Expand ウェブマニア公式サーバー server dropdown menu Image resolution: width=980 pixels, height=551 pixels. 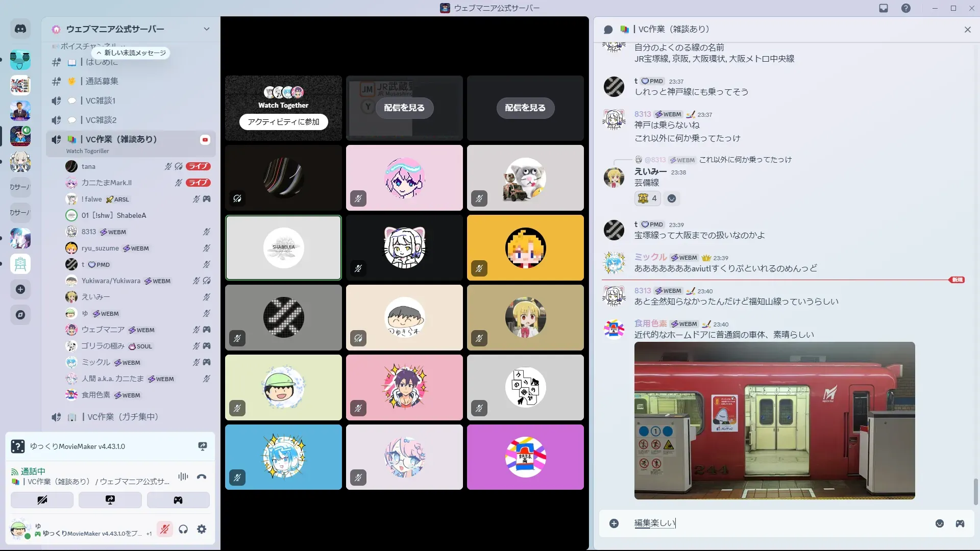tap(206, 29)
